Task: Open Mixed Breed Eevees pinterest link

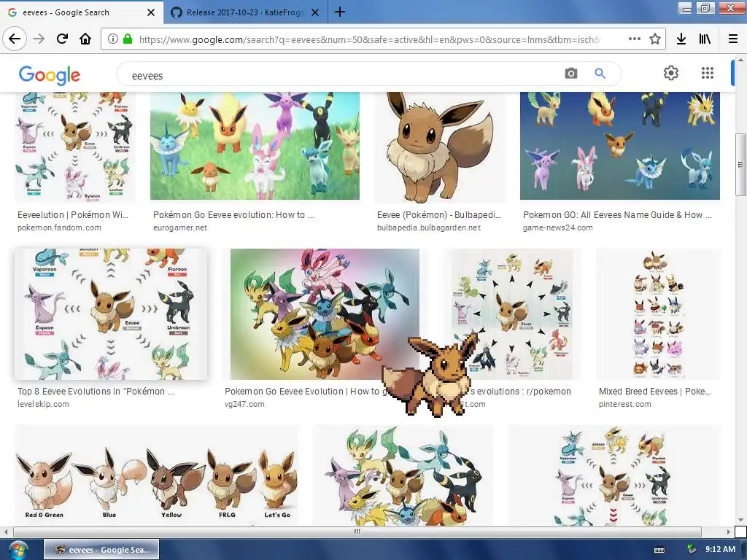Action: coord(655,392)
